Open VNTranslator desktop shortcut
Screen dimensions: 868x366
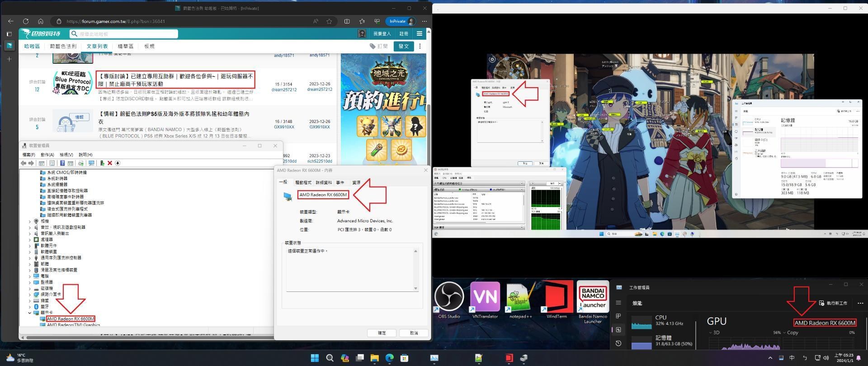(485, 300)
